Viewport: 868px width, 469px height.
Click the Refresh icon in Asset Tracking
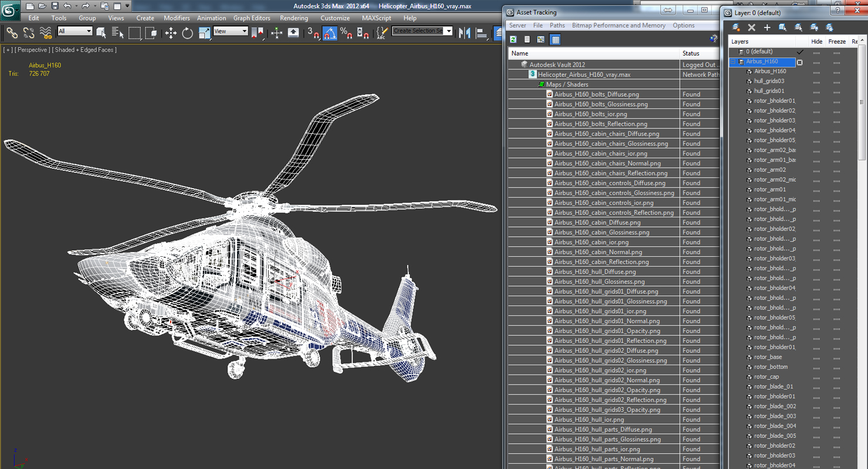tap(513, 39)
